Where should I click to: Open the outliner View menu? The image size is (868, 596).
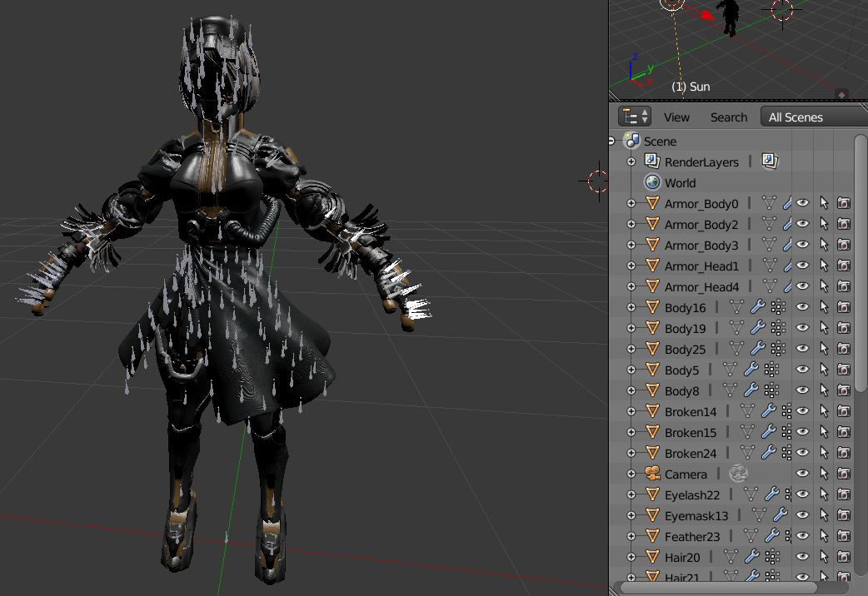[x=676, y=117]
